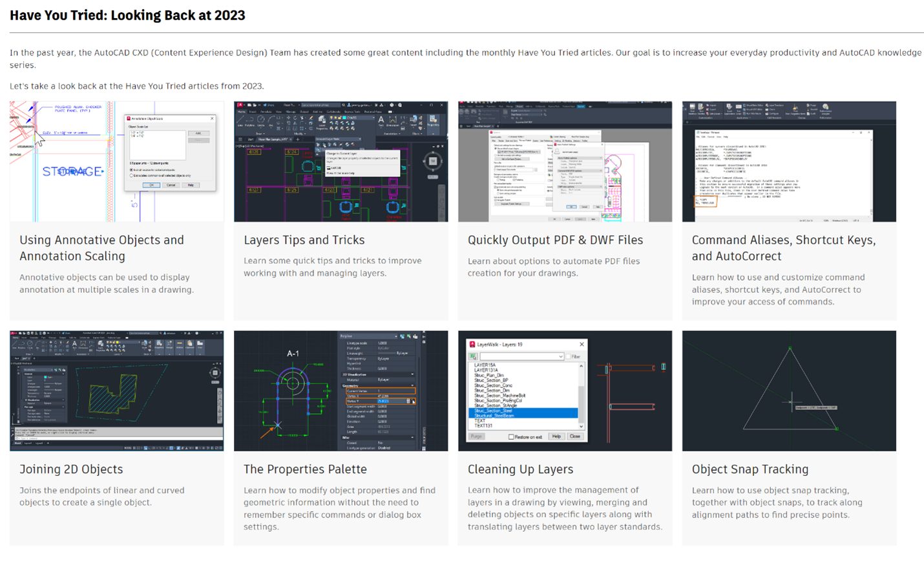Open the Object Snap Tracking triangle thumbnail
Image resolution: width=924 pixels, height=569 pixels.
pyautogui.click(x=789, y=391)
